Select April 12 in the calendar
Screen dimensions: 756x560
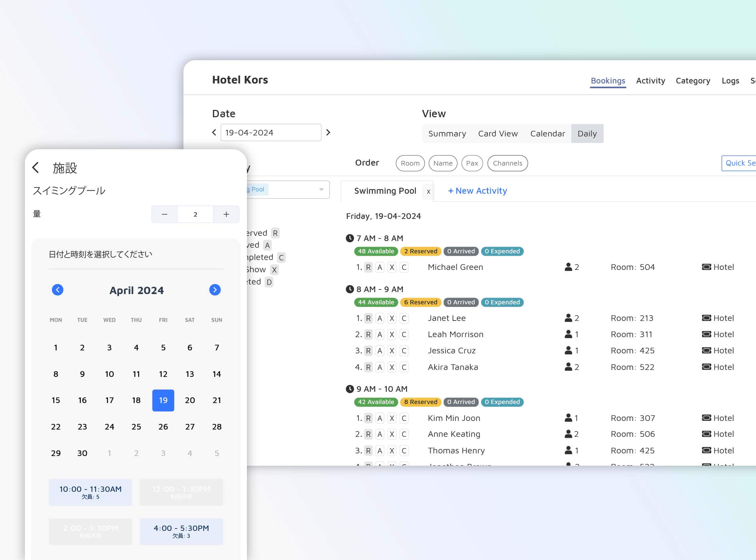tap(163, 374)
